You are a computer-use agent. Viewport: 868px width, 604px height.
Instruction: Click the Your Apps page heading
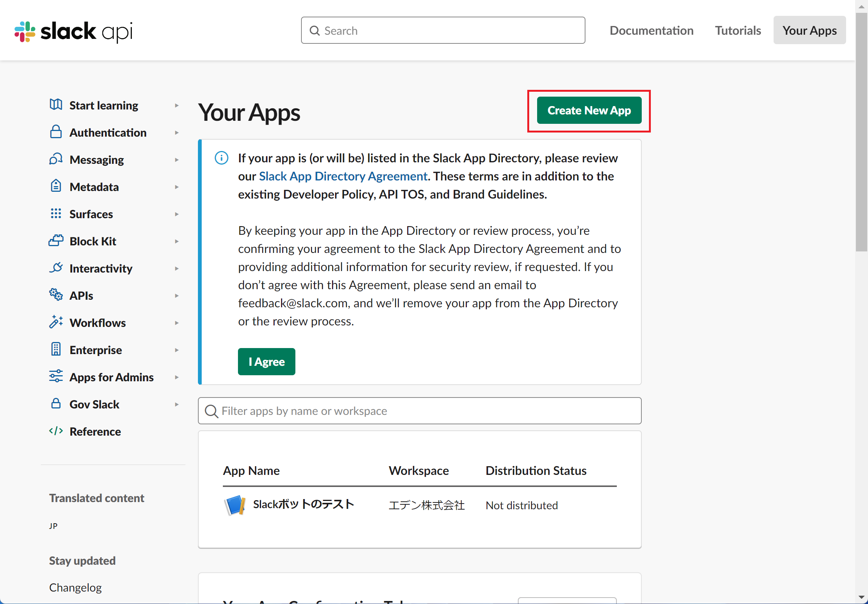pos(249,112)
